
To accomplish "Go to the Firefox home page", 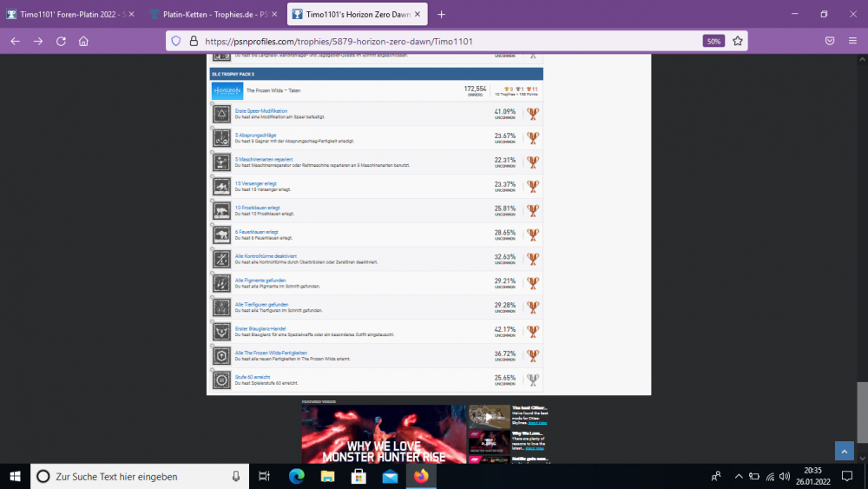I will click(x=83, y=41).
